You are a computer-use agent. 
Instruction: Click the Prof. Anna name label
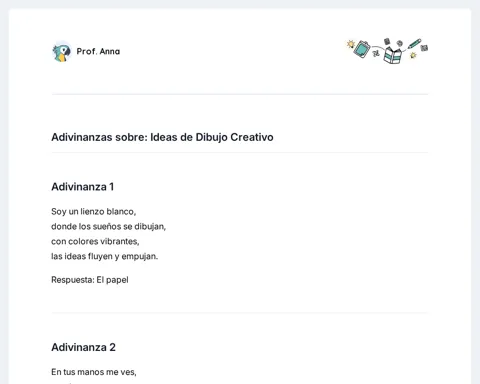[x=98, y=51]
